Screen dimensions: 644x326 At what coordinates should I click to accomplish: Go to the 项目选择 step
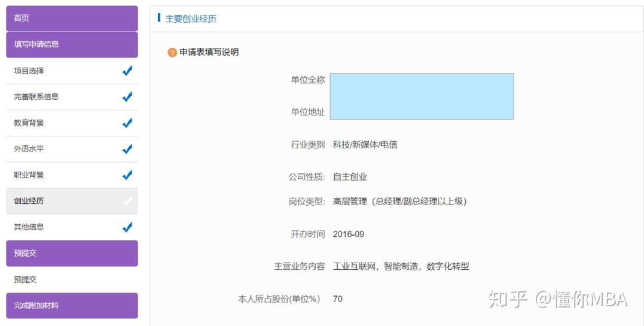click(x=29, y=71)
